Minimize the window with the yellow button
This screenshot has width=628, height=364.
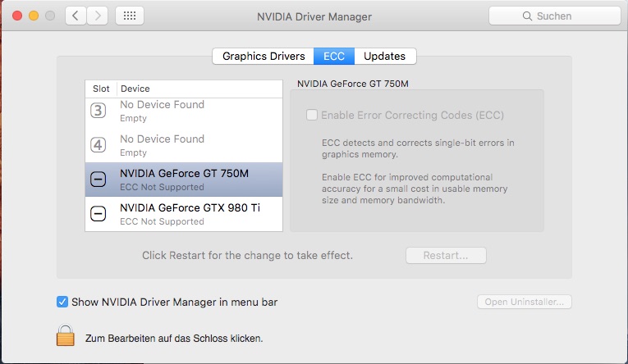pos(34,16)
